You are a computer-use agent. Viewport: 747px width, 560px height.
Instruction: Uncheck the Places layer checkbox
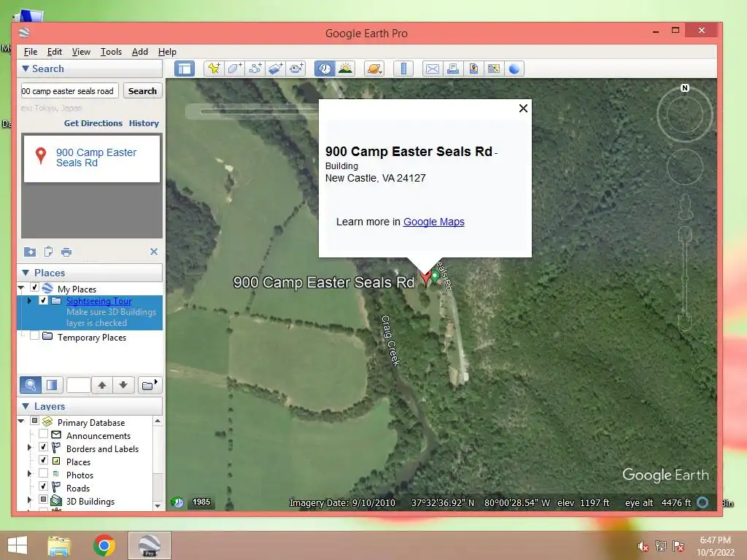click(x=43, y=460)
